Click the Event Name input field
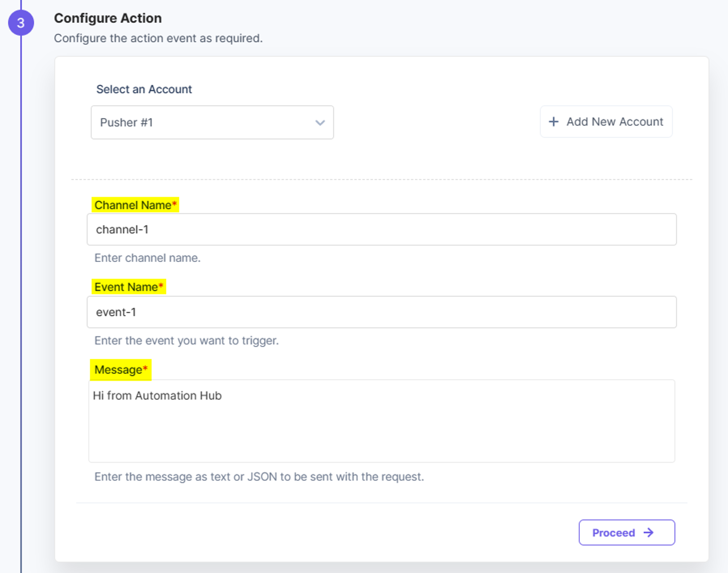The width and height of the screenshot is (728, 573). (381, 312)
